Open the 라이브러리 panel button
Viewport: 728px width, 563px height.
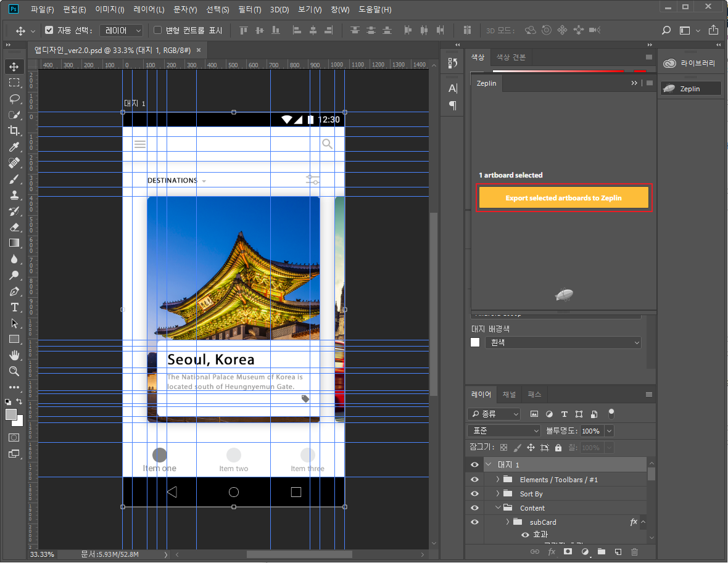(x=690, y=64)
